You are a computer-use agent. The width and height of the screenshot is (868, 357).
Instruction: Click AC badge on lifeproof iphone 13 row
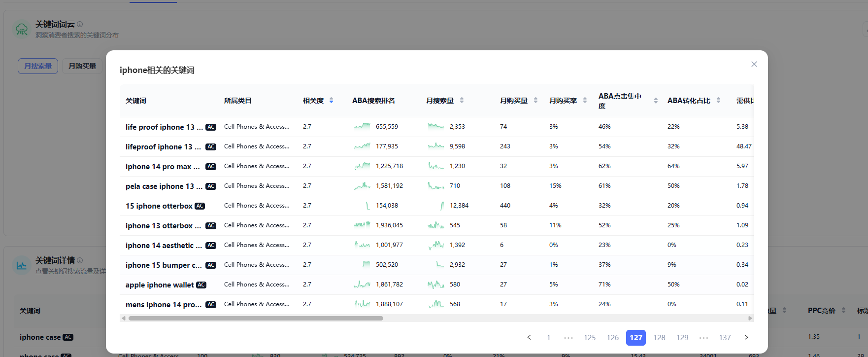tap(211, 147)
